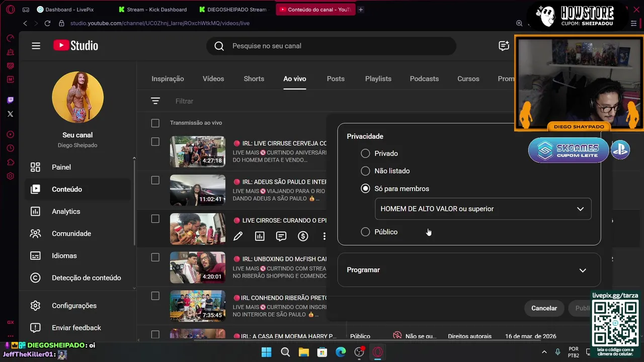The width and height of the screenshot is (644, 362).
Task: Switch to the Podcasts tab
Action: tap(424, 79)
